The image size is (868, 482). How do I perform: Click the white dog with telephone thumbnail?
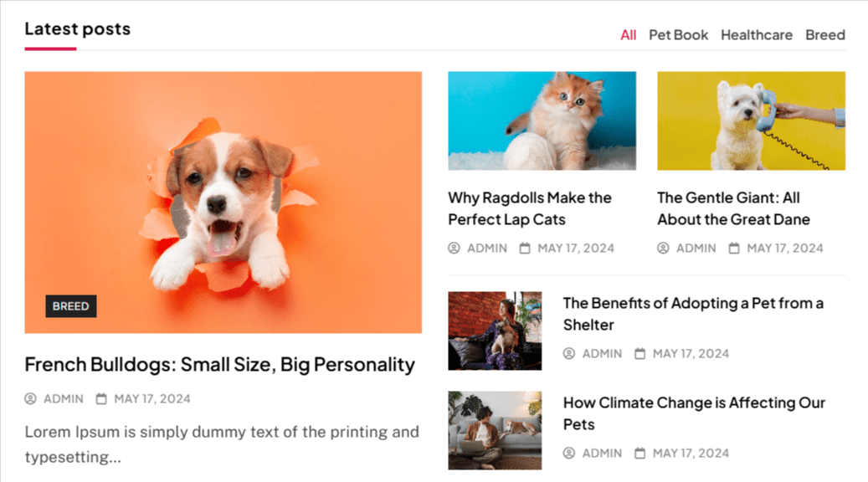click(x=751, y=120)
